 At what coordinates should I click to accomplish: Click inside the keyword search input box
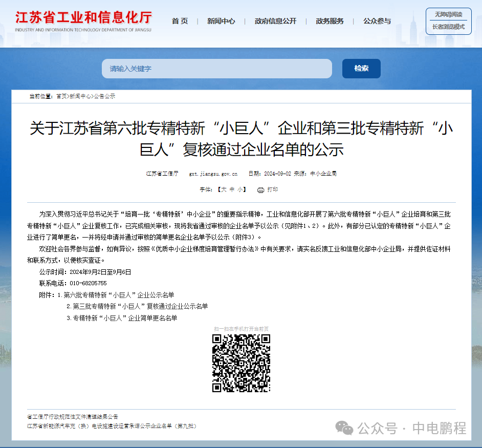click(216, 69)
